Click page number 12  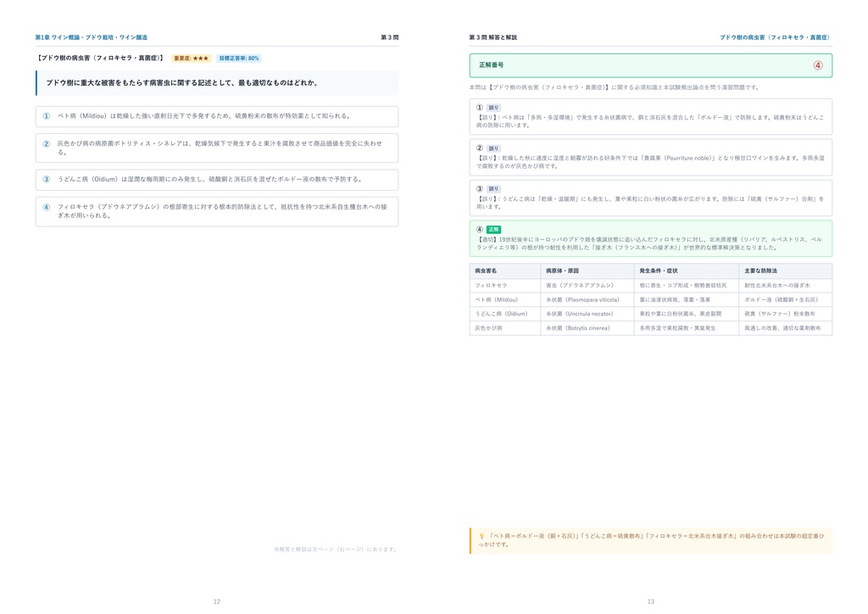(x=217, y=601)
